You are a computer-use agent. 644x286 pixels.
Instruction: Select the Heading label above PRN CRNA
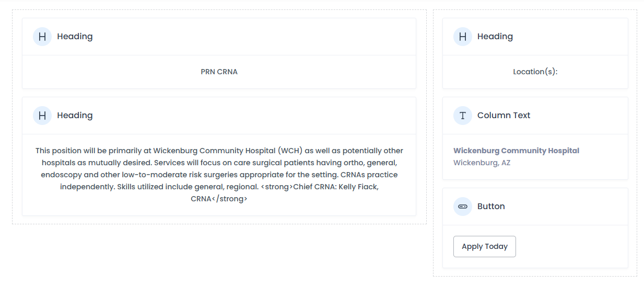tap(75, 37)
